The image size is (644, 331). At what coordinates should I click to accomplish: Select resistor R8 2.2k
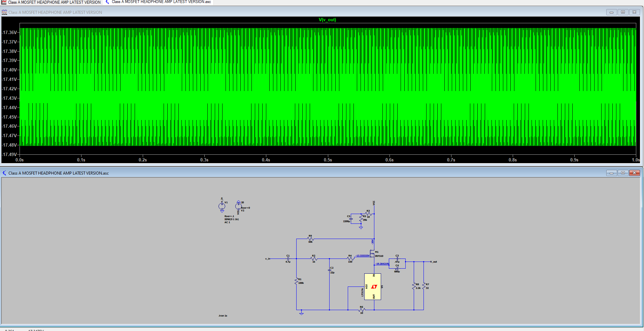[414, 286]
